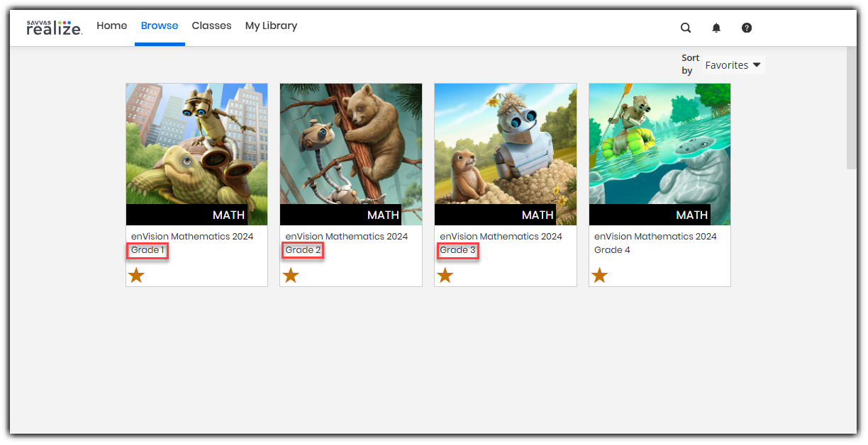Open the Classes navigation tab
The height and width of the screenshot is (445, 868).
pyautogui.click(x=211, y=26)
